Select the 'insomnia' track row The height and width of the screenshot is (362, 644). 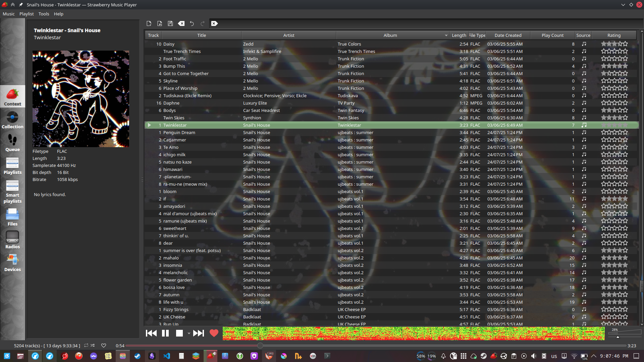point(391,265)
